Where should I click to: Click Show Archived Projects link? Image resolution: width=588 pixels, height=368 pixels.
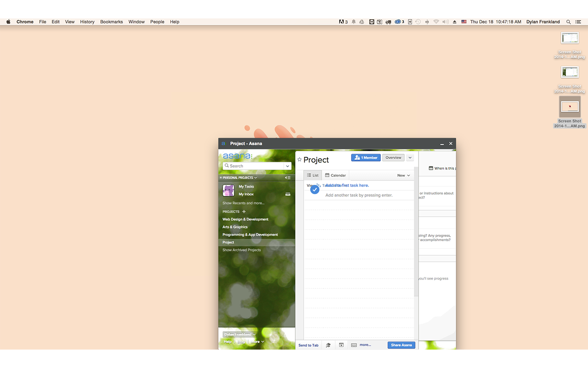pyautogui.click(x=242, y=250)
